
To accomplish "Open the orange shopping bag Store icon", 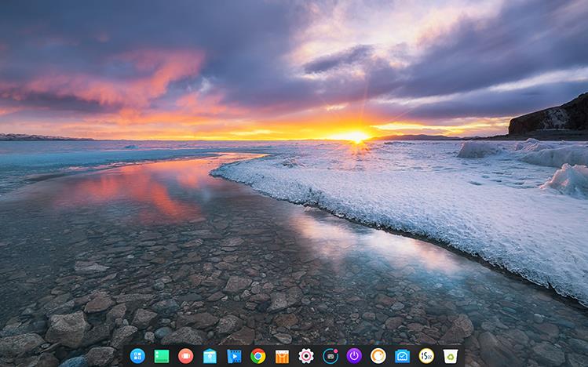I will (282, 356).
